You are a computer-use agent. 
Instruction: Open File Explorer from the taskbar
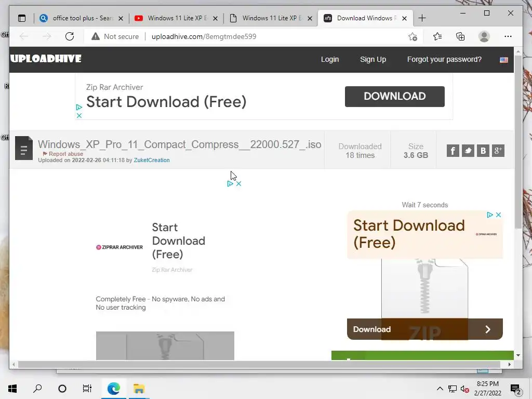pyautogui.click(x=139, y=389)
